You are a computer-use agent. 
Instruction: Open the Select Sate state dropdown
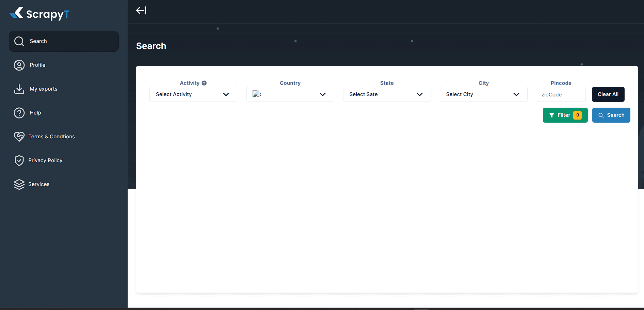click(x=387, y=94)
